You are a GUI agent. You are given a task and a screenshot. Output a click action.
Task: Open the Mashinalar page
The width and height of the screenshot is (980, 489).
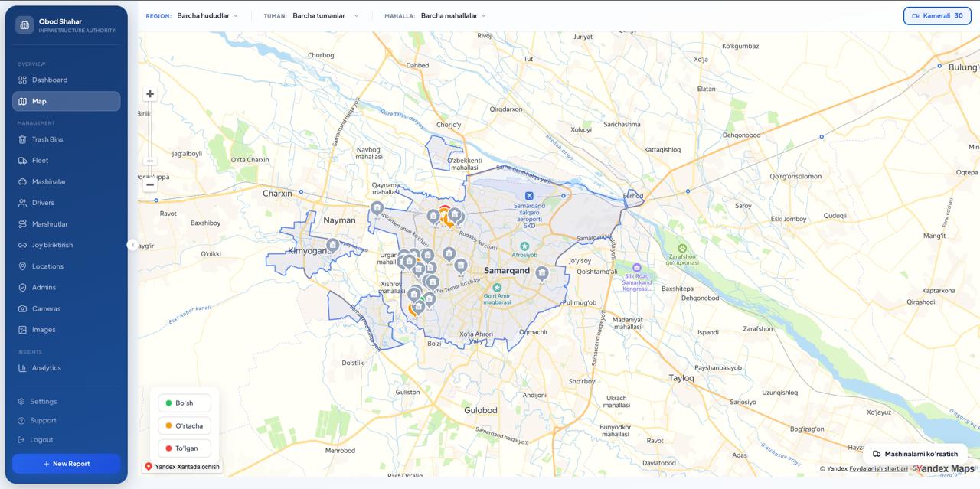(66, 181)
